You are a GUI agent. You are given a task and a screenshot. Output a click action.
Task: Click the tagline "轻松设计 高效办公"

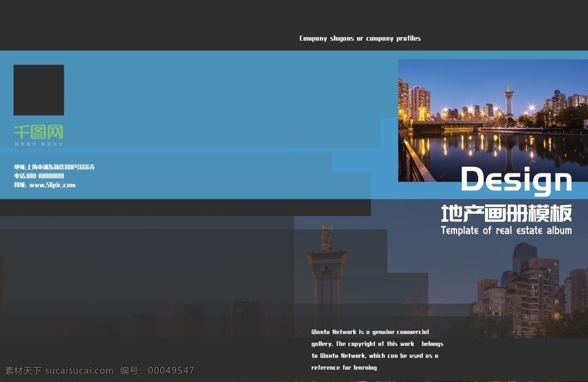tap(39, 144)
